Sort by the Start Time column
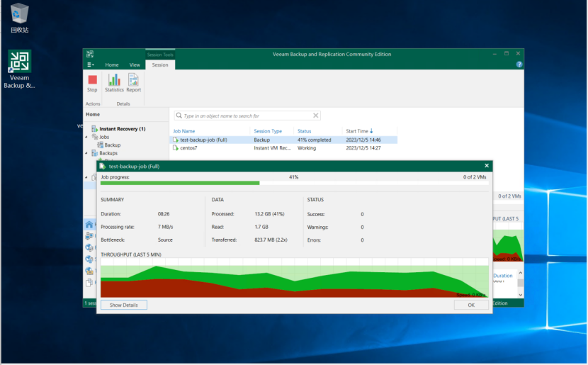The width and height of the screenshot is (588, 365). point(359,131)
